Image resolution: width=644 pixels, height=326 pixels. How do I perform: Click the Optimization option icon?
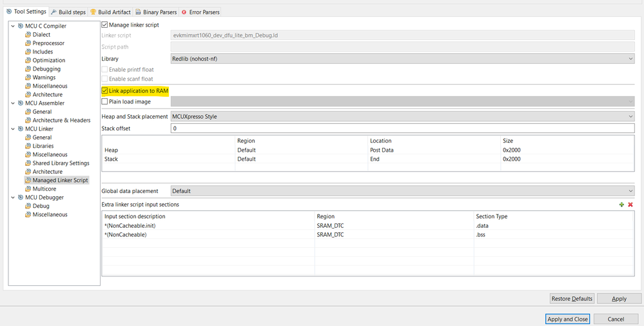[28, 61]
